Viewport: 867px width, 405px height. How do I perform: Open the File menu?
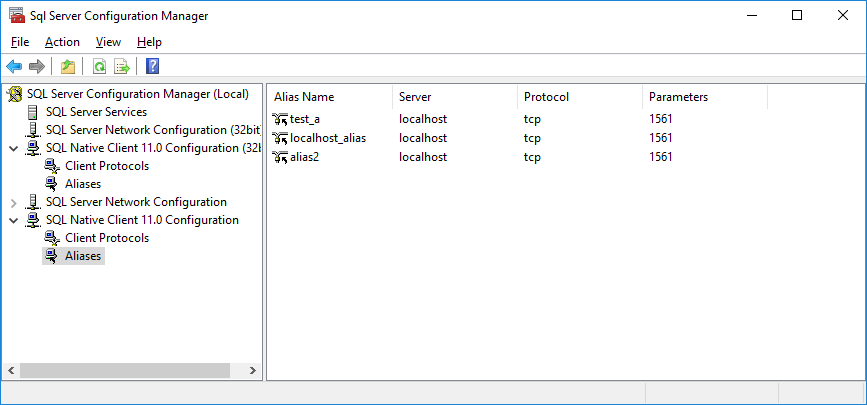tap(20, 42)
